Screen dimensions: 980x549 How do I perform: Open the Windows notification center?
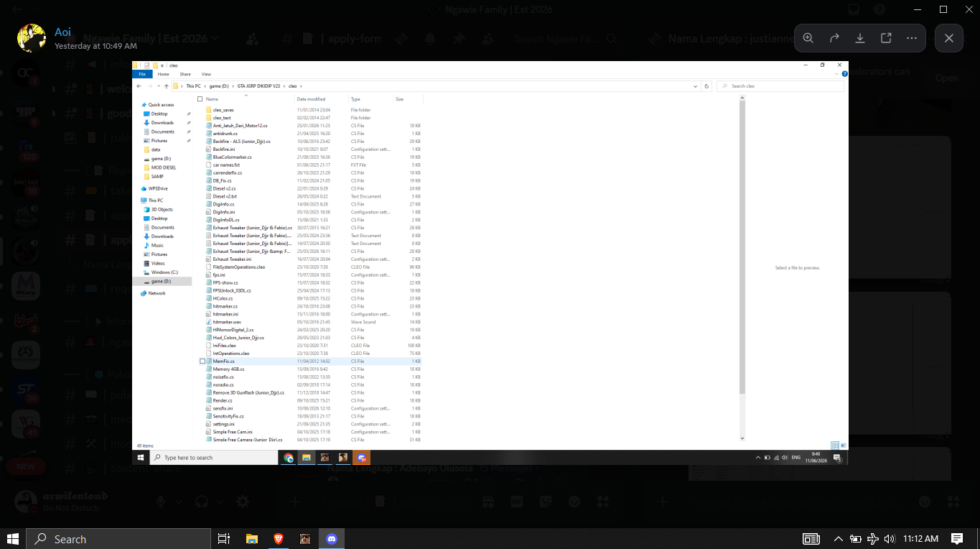pos(957,538)
